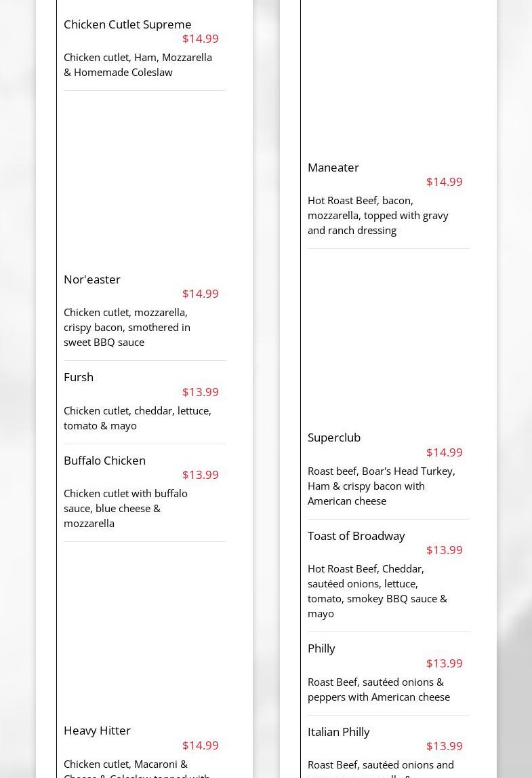Click the Toast of Broadway $13.99 price

(444, 550)
